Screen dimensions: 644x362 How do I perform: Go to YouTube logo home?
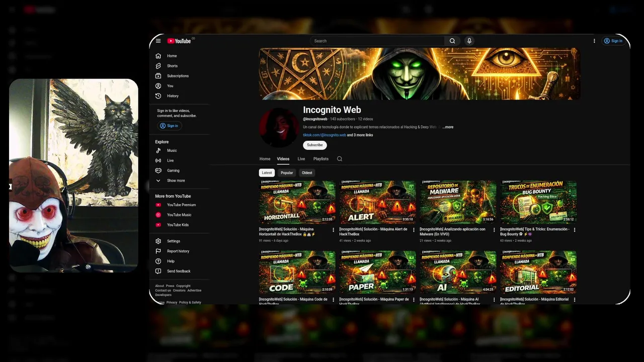point(179,41)
